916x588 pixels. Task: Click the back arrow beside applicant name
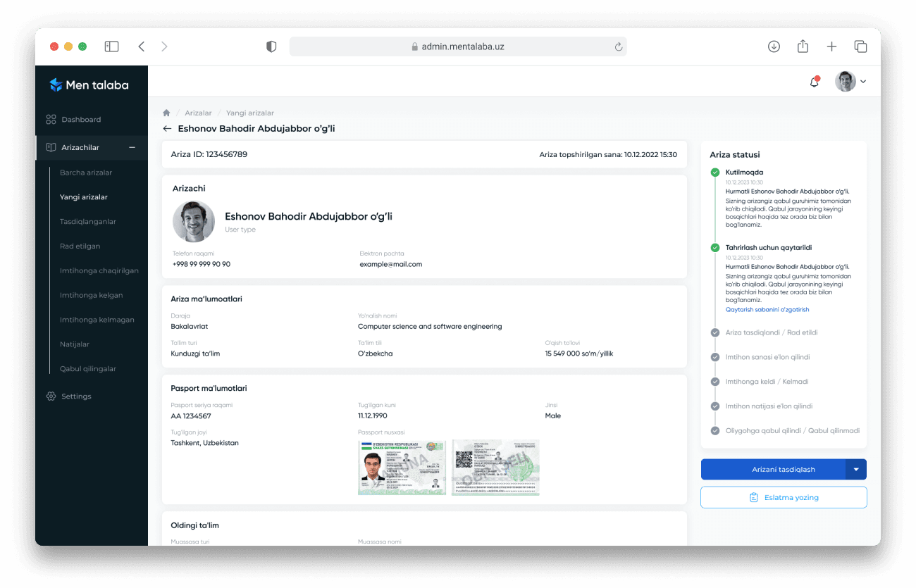click(x=167, y=129)
